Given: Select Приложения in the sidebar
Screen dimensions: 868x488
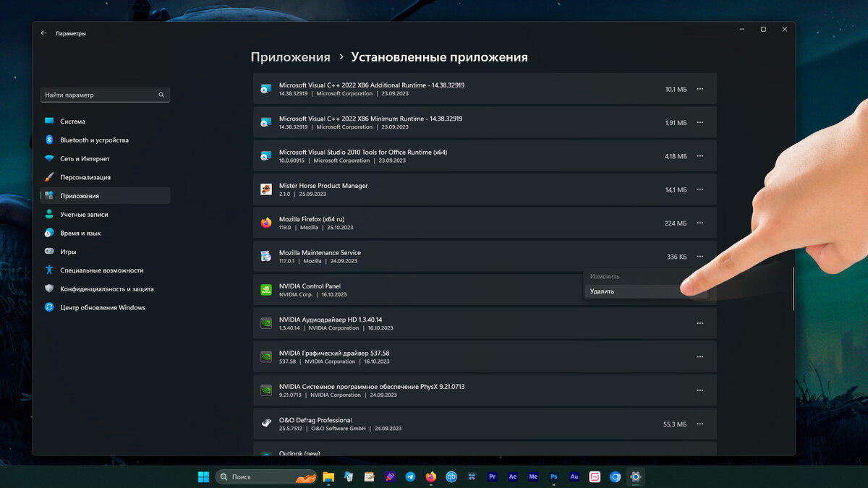Looking at the screenshot, I should pos(105,196).
